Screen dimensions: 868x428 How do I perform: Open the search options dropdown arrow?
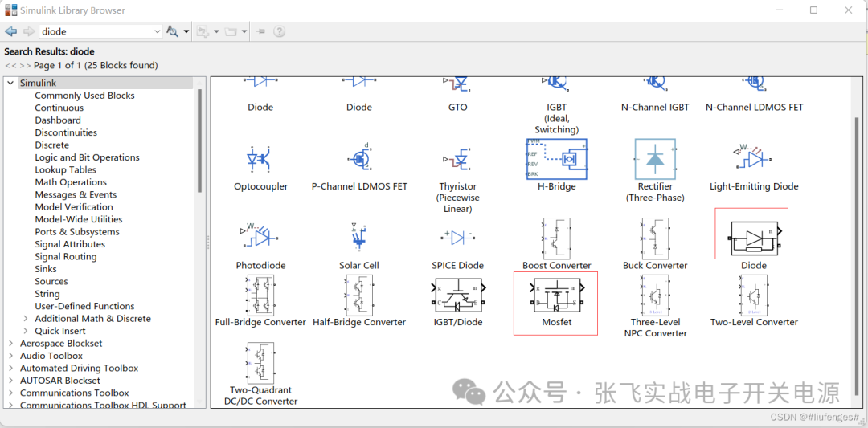186,31
